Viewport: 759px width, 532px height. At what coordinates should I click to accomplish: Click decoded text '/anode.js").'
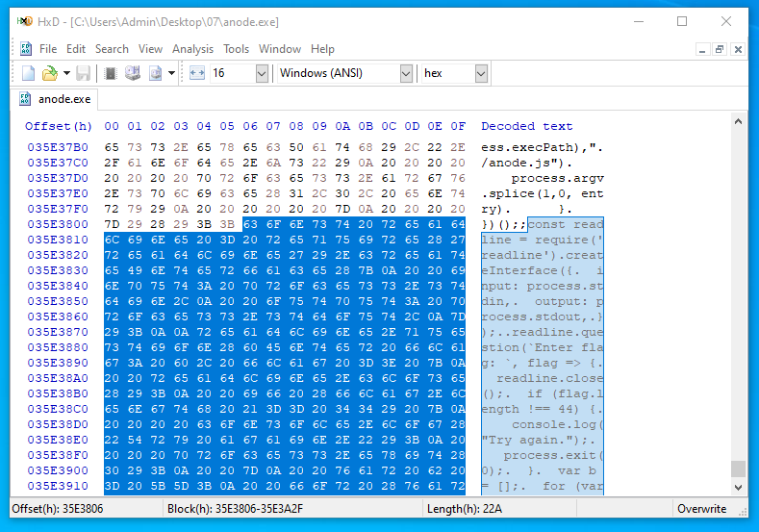[x=526, y=163]
